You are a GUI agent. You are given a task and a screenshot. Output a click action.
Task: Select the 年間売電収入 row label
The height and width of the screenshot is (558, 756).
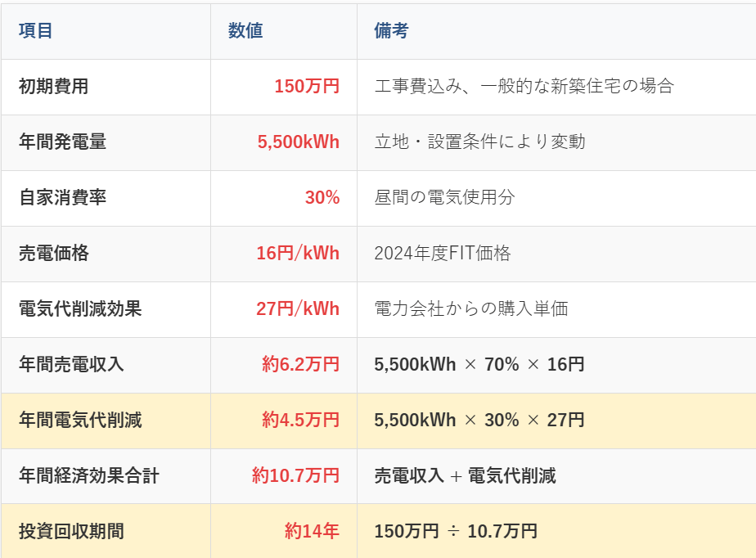[71, 365]
